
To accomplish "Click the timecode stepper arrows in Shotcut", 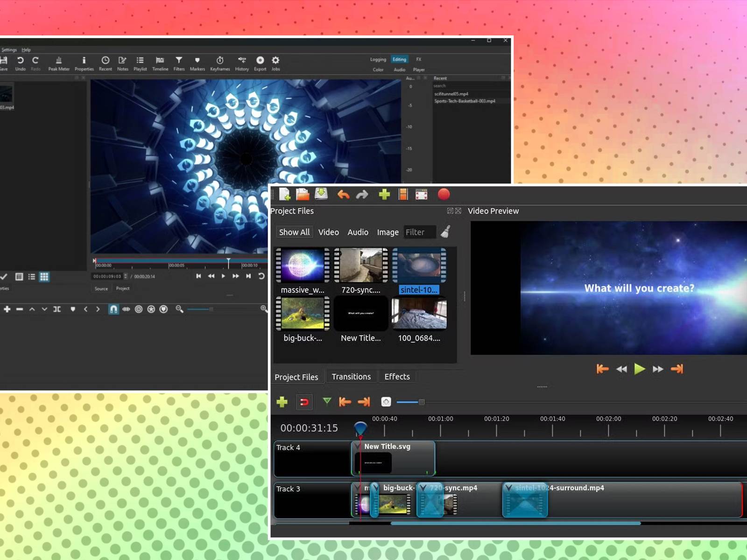I will [125, 276].
